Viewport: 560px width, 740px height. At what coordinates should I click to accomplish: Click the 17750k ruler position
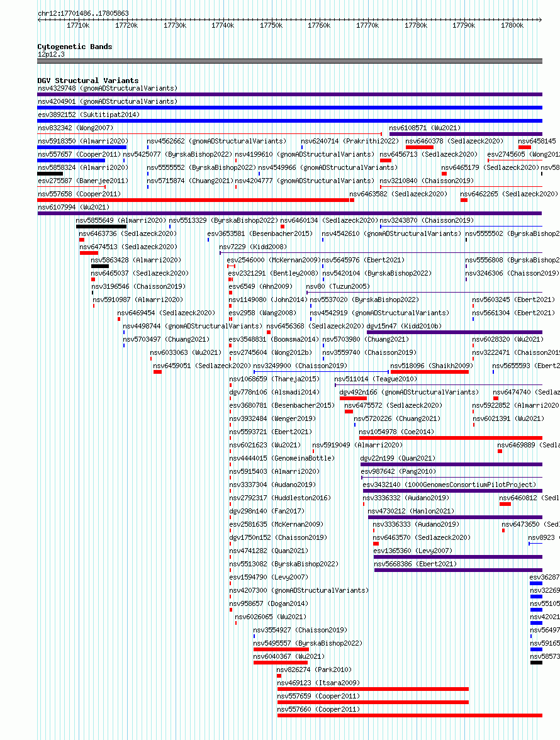point(271,25)
